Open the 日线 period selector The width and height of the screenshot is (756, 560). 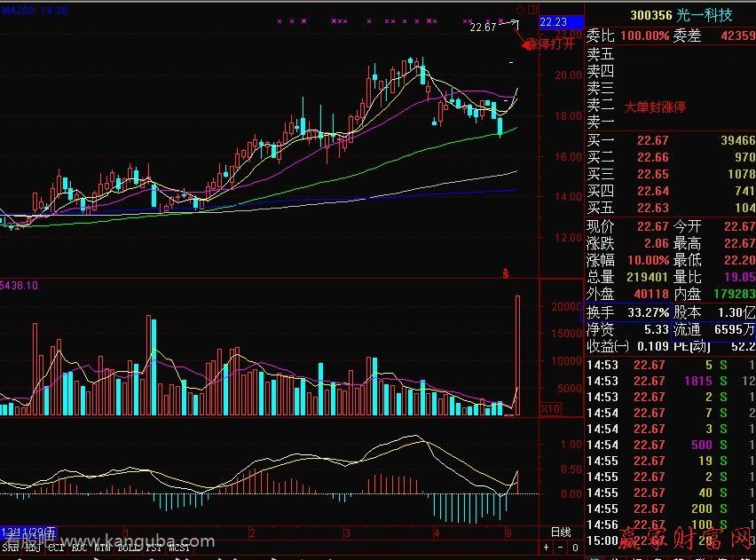(561, 532)
